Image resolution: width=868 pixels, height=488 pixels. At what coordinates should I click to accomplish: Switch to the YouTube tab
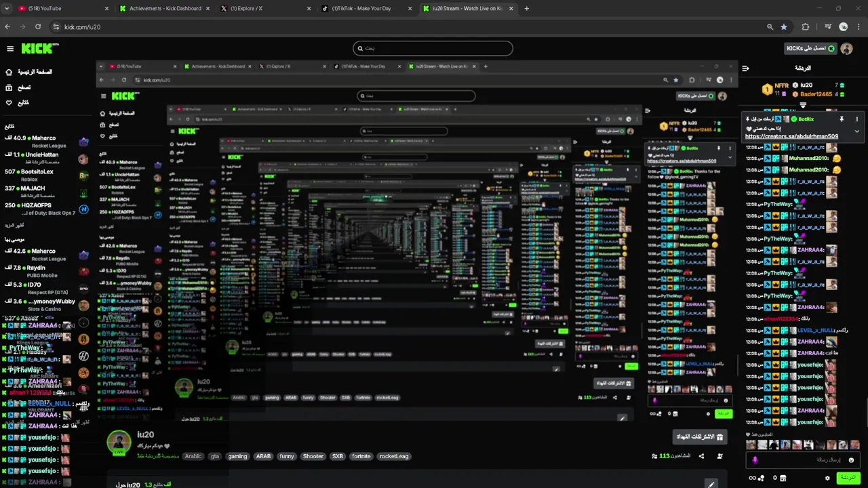61,8
